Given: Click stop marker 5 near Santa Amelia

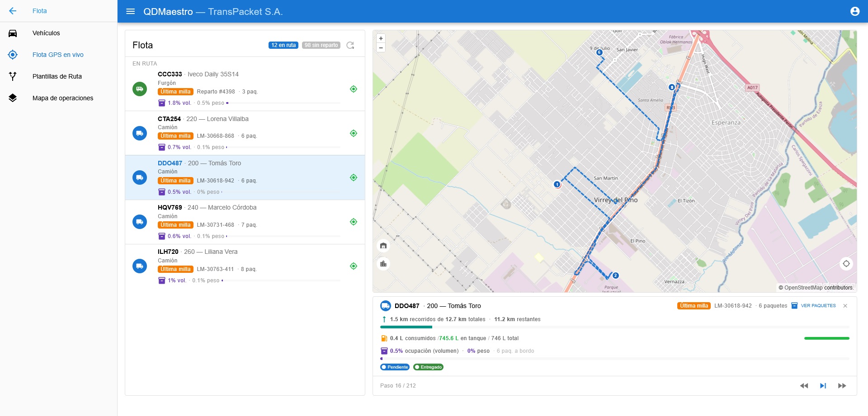Looking at the screenshot, I should [672, 87].
